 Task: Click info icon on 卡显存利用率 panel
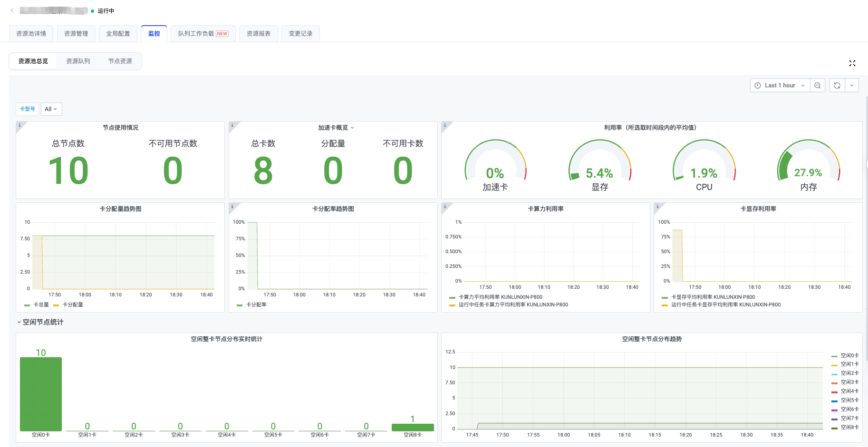[x=657, y=206]
